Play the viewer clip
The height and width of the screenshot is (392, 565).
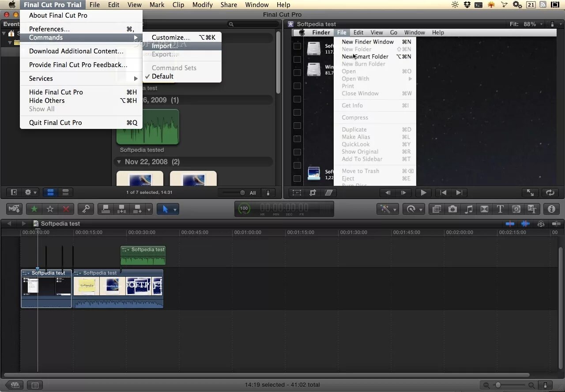tap(423, 192)
